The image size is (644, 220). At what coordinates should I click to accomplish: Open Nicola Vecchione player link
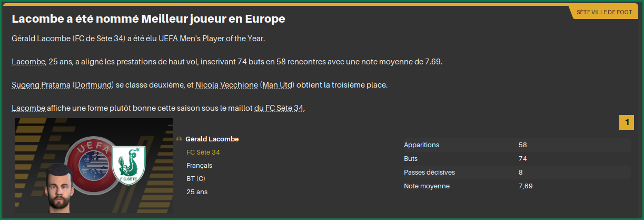[x=227, y=85]
